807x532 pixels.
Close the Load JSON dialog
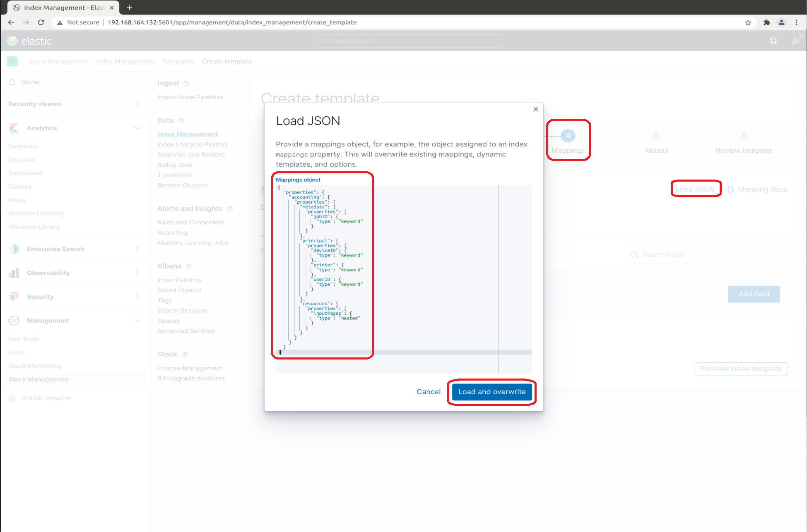pyautogui.click(x=536, y=109)
